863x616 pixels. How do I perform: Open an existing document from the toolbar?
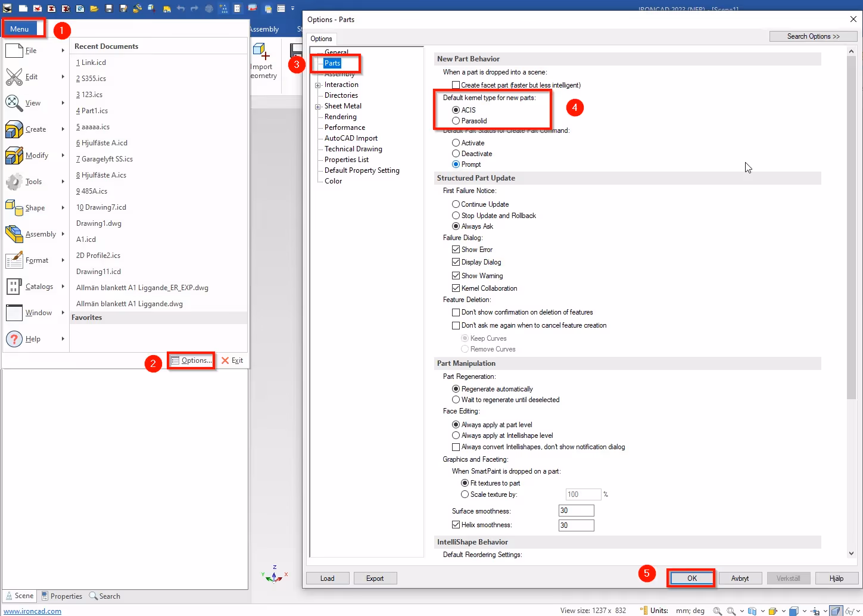point(94,8)
